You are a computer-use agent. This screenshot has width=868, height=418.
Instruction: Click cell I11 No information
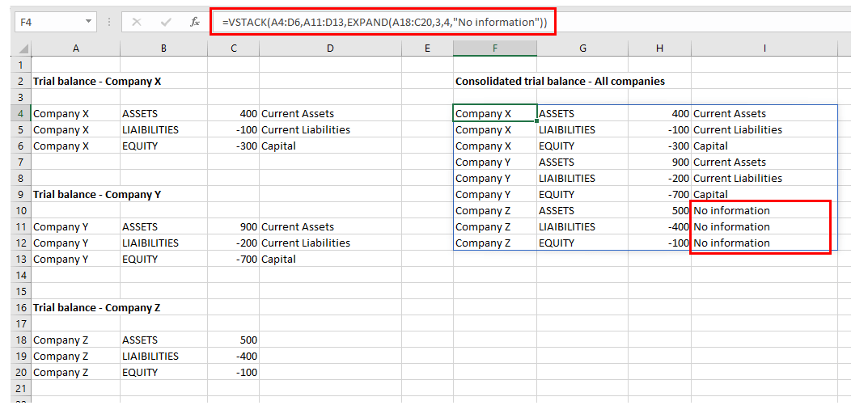[x=764, y=226]
